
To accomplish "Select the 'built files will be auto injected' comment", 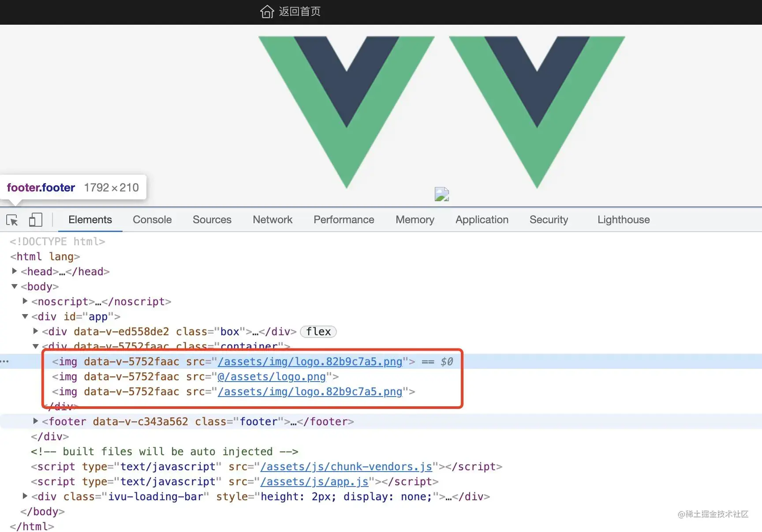I will (164, 452).
